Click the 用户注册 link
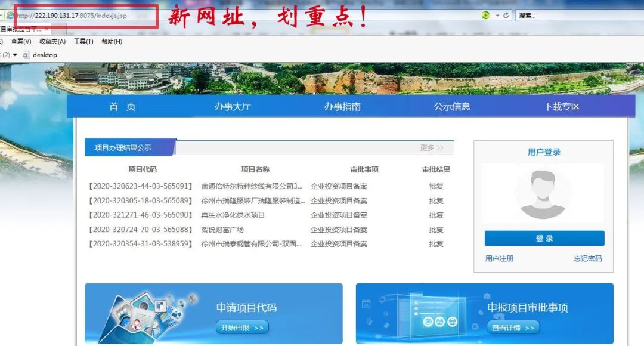Image resolution: width=644 pixels, height=346 pixels. click(x=499, y=258)
